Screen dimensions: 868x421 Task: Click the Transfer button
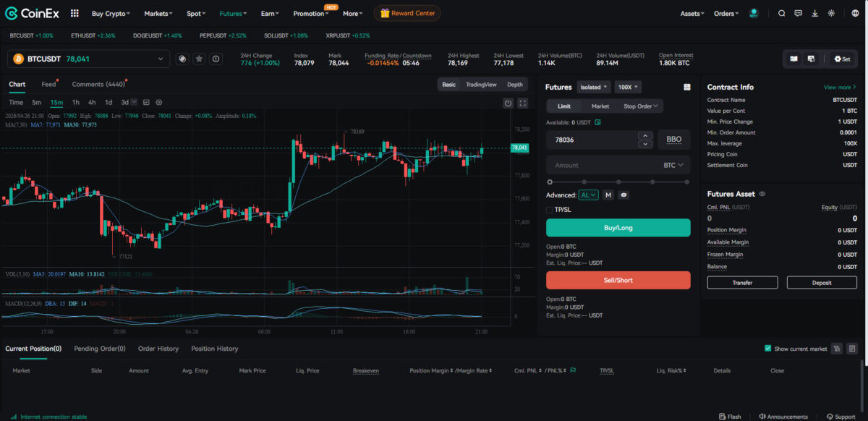743,283
